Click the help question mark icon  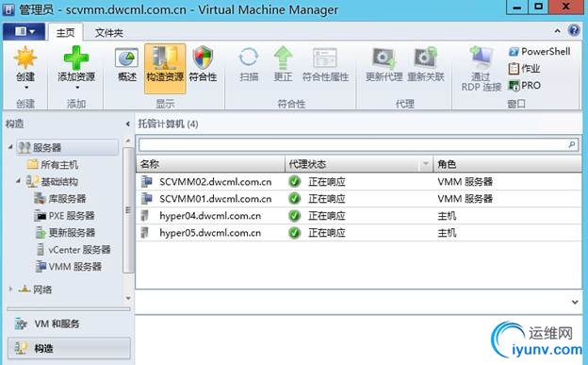point(574,30)
